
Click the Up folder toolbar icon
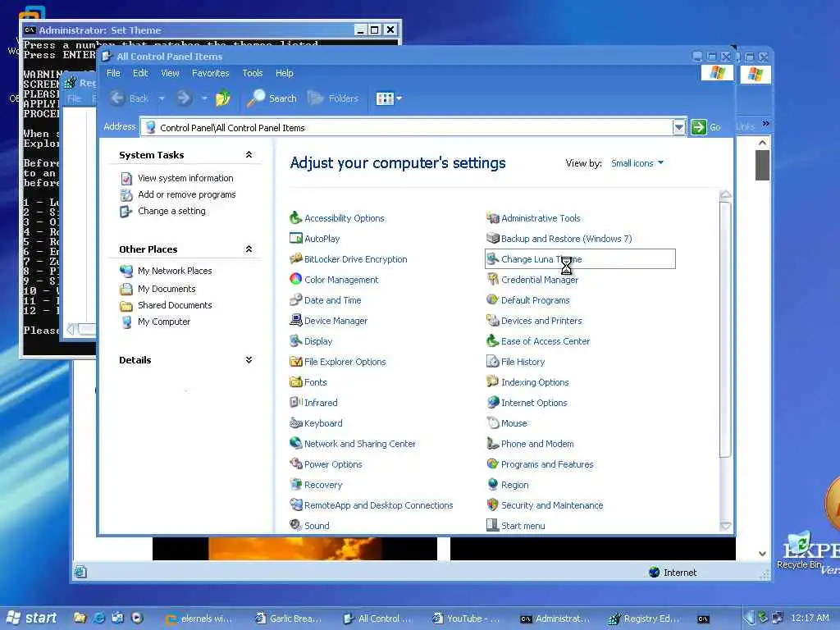coord(223,98)
